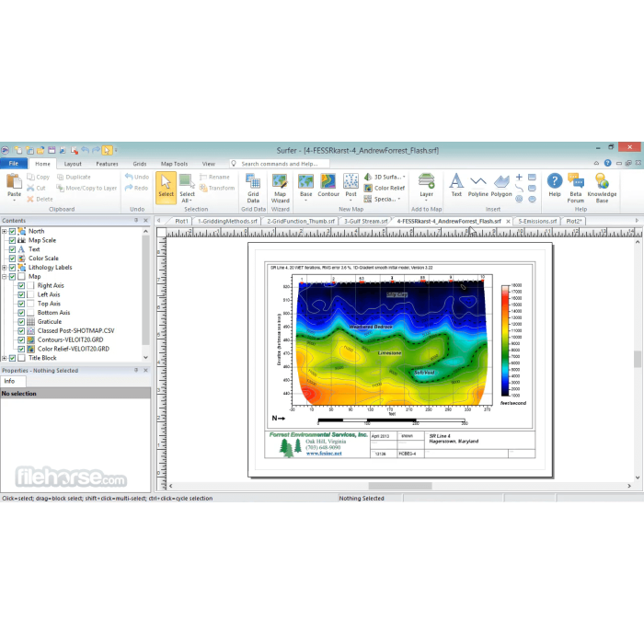Hide the Contours-VELOIT20.GRD layer
Screen dimensions: 644x644
tap(21, 340)
